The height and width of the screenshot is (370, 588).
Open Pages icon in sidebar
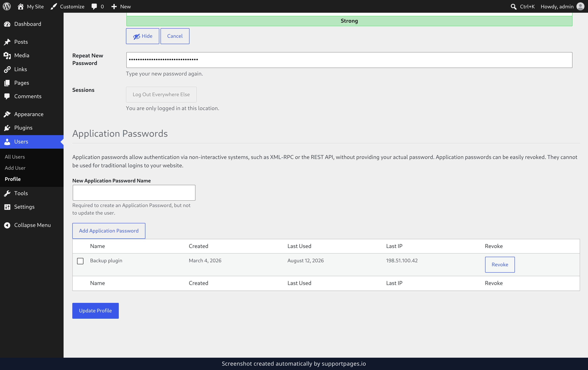pos(7,83)
